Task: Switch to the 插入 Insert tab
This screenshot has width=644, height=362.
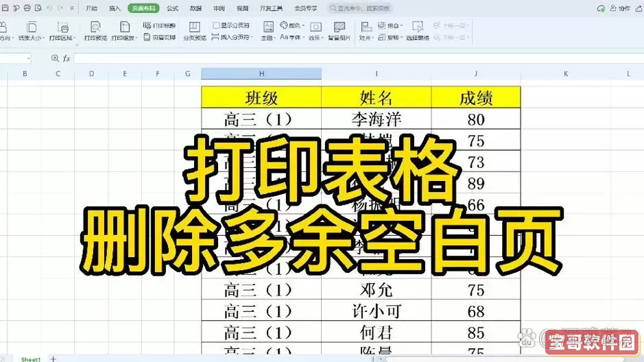Action: tap(115, 8)
